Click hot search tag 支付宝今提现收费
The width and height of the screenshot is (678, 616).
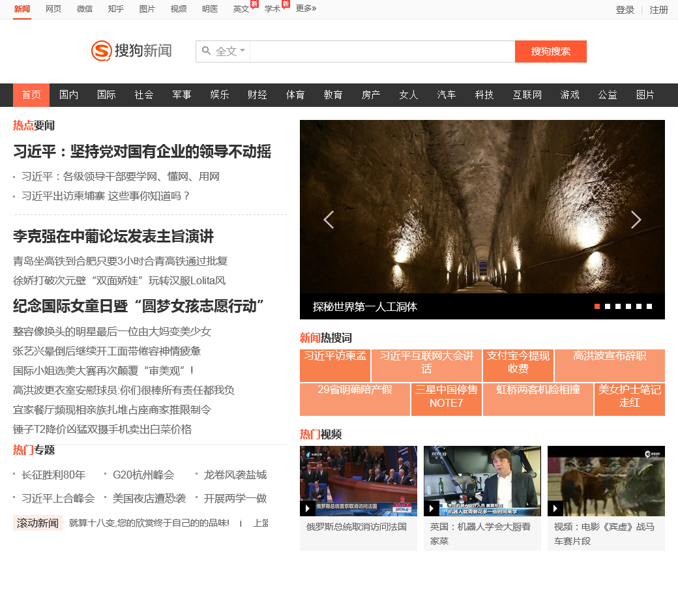point(518,365)
